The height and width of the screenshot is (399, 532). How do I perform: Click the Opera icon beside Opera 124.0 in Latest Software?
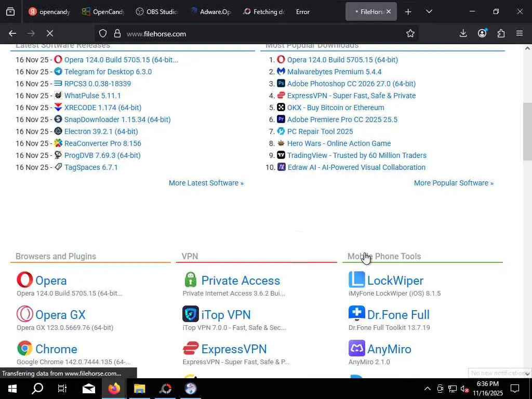58,60
